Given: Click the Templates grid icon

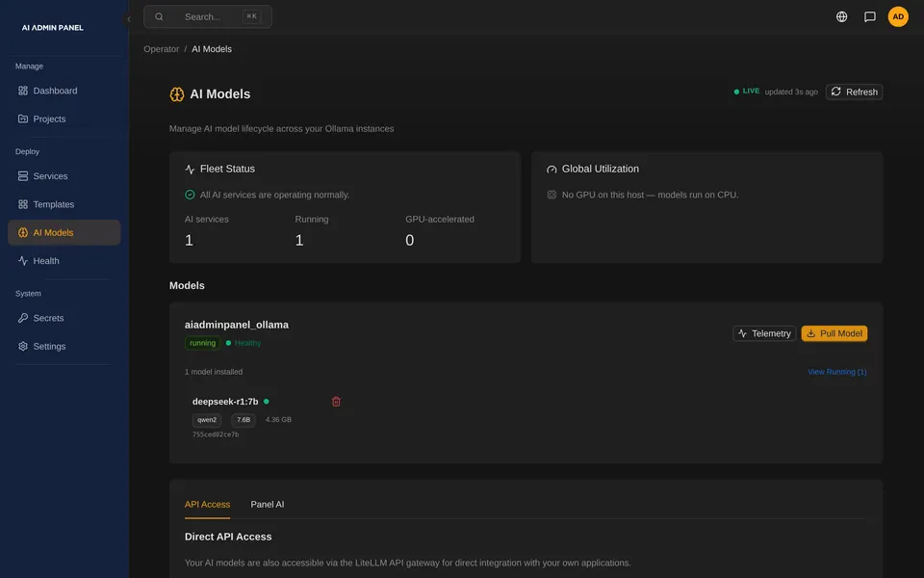Looking at the screenshot, I should tap(23, 204).
